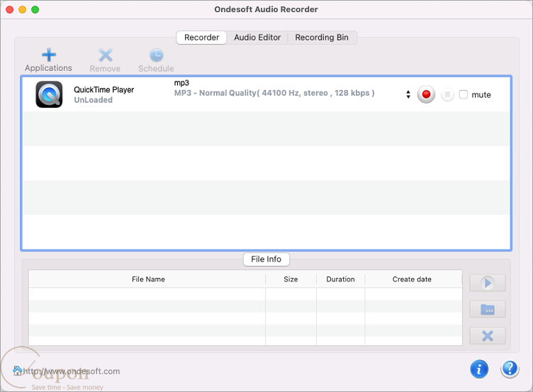Play the selected file with the play button
Viewport: 533px width, 392px height.
coord(488,283)
